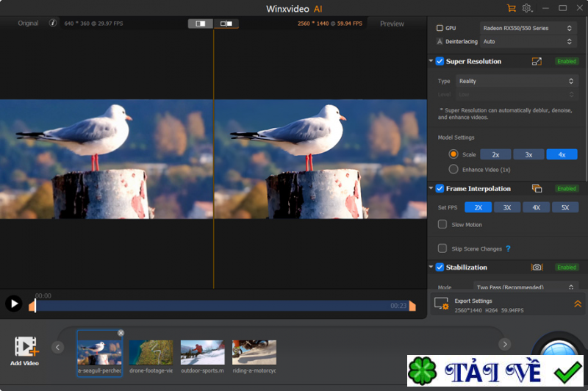Select the Enhance Video (1x) radio option
The height and width of the screenshot is (391, 588).
(x=453, y=170)
